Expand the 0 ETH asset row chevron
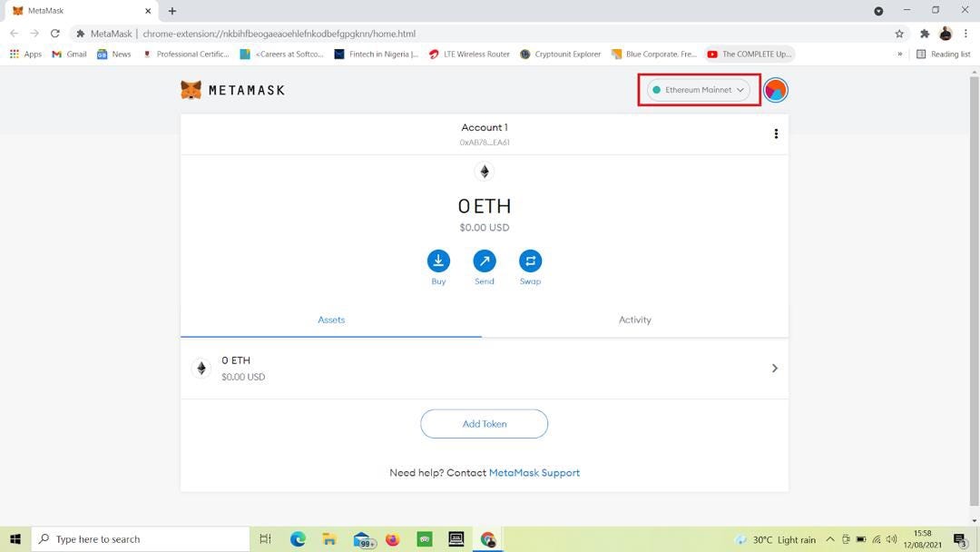Screen dimensions: 980x552 774,369
